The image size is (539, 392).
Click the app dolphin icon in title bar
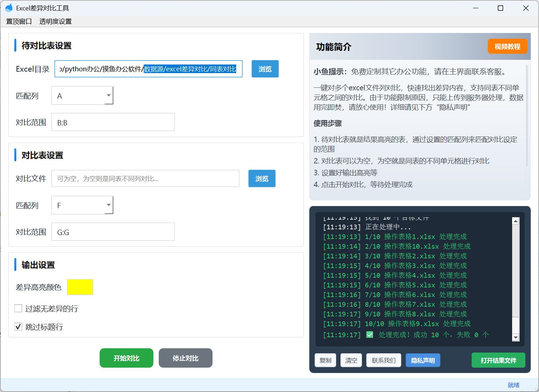[x=9, y=8]
